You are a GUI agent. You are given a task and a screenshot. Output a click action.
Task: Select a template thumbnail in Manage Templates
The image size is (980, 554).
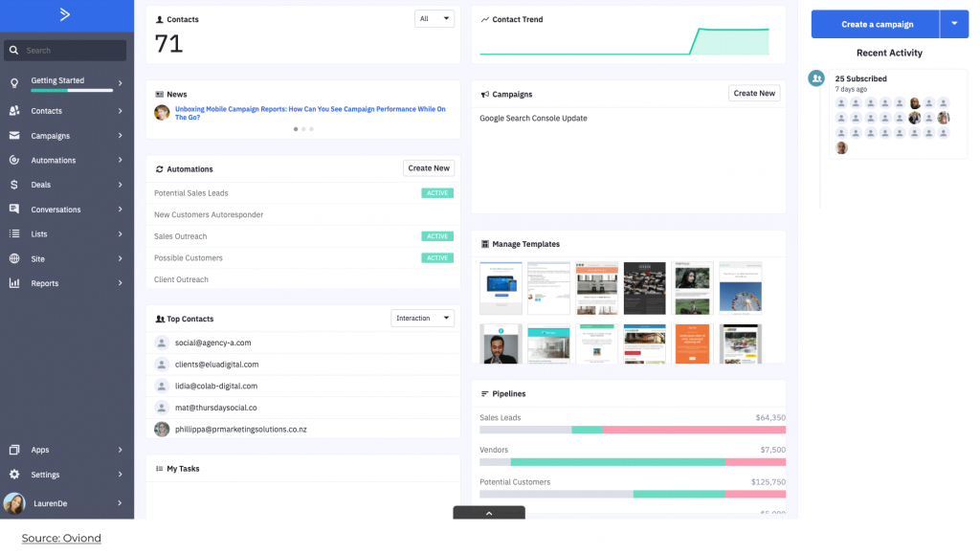(x=500, y=287)
